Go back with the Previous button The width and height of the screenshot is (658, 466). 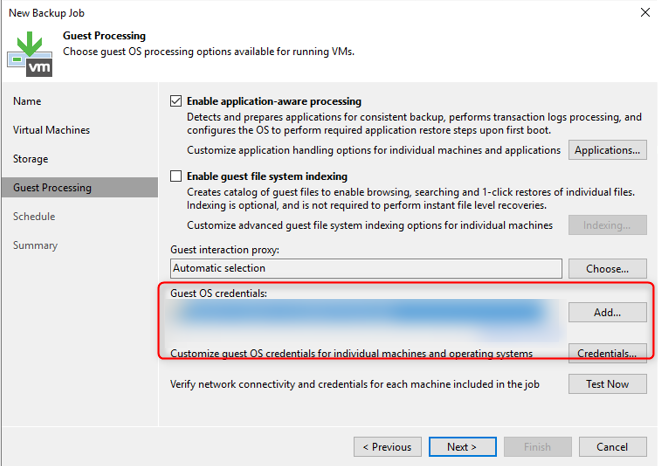click(x=387, y=446)
